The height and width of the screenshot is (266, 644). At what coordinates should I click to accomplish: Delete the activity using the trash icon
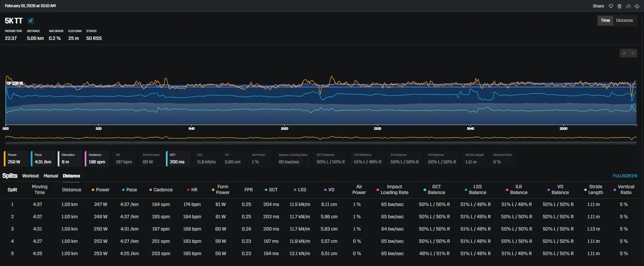click(x=619, y=6)
